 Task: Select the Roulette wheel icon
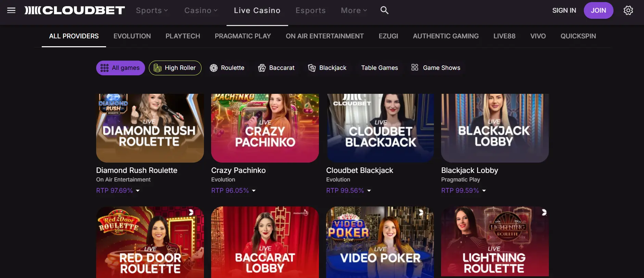click(x=214, y=68)
